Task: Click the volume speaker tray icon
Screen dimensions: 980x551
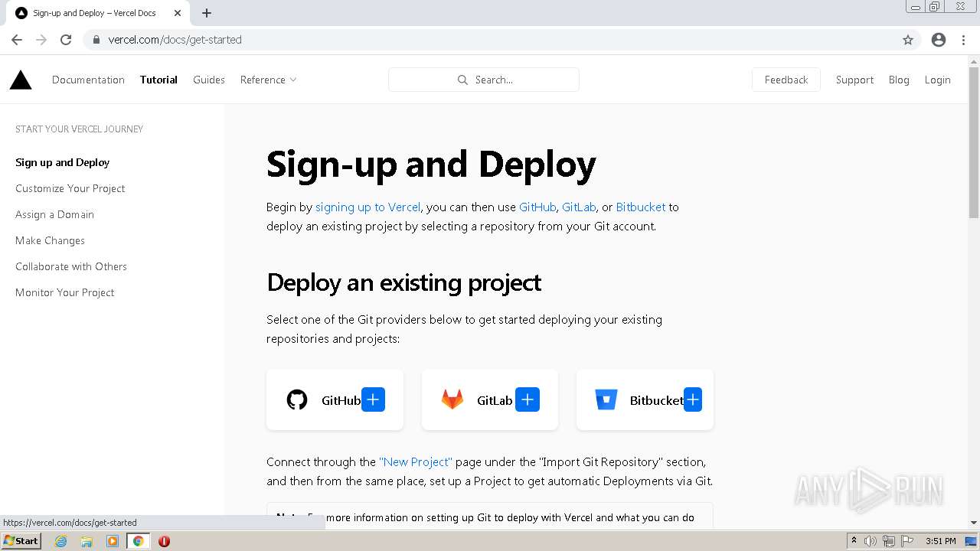Action: coord(871,541)
